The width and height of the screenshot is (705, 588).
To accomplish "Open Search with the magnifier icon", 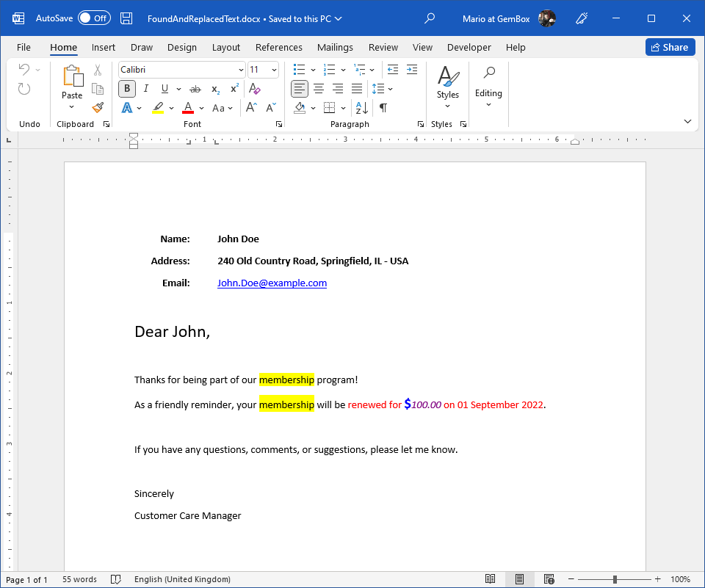I will [430, 18].
